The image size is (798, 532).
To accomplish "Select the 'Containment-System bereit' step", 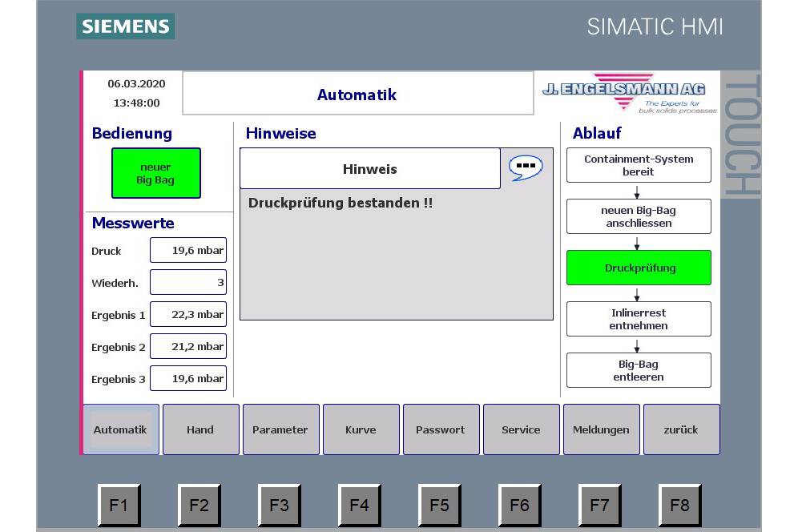I will [x=638, y=165].
